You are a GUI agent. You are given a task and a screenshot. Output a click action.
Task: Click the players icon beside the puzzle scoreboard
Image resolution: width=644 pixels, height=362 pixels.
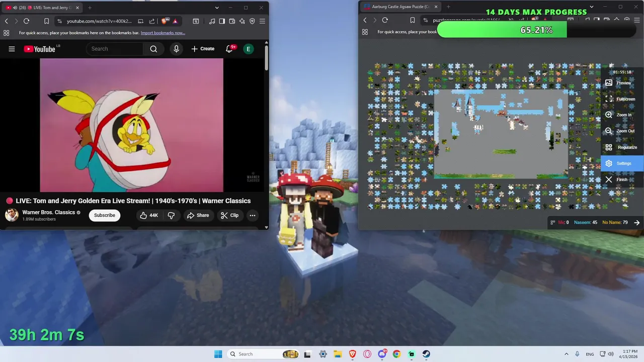click(x=552, y=222)
